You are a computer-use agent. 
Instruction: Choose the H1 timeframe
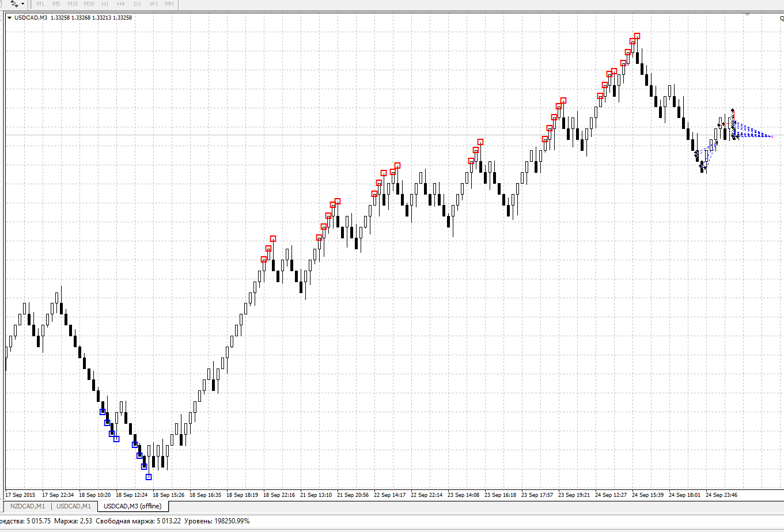105,3
